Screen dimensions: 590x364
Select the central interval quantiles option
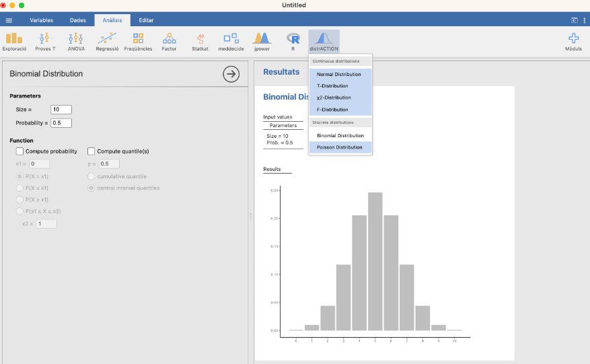pos(91,188)
